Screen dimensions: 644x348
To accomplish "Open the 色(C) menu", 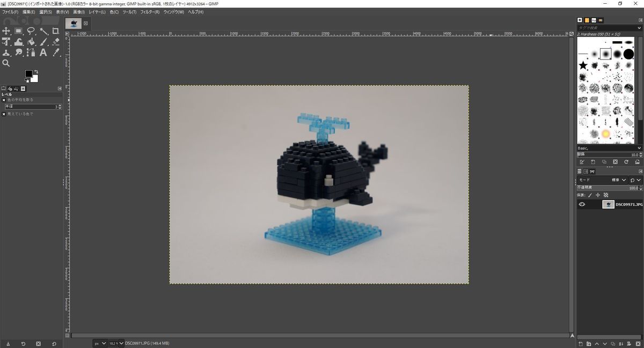I will (114, 12).
